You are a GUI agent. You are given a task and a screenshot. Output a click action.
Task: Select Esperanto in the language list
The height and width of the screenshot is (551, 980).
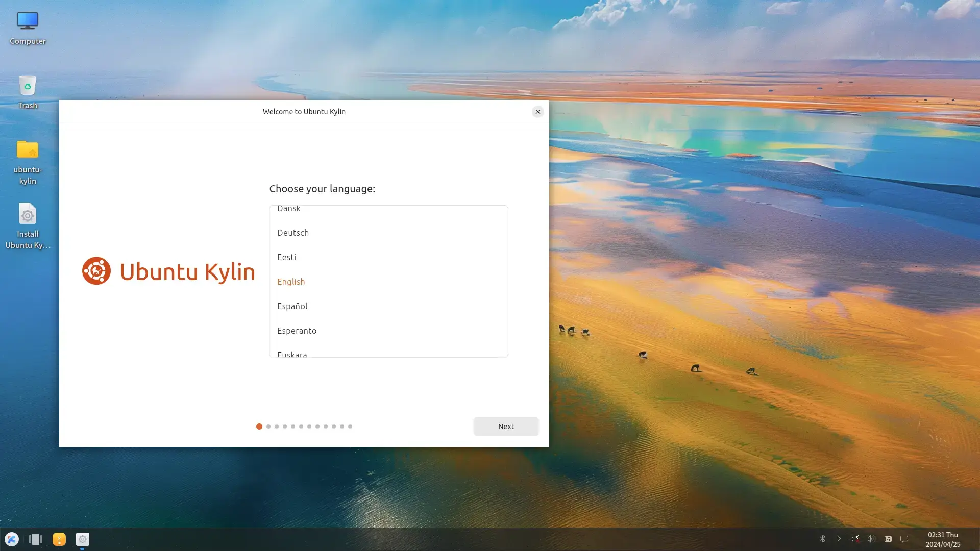tap(388, 331)
